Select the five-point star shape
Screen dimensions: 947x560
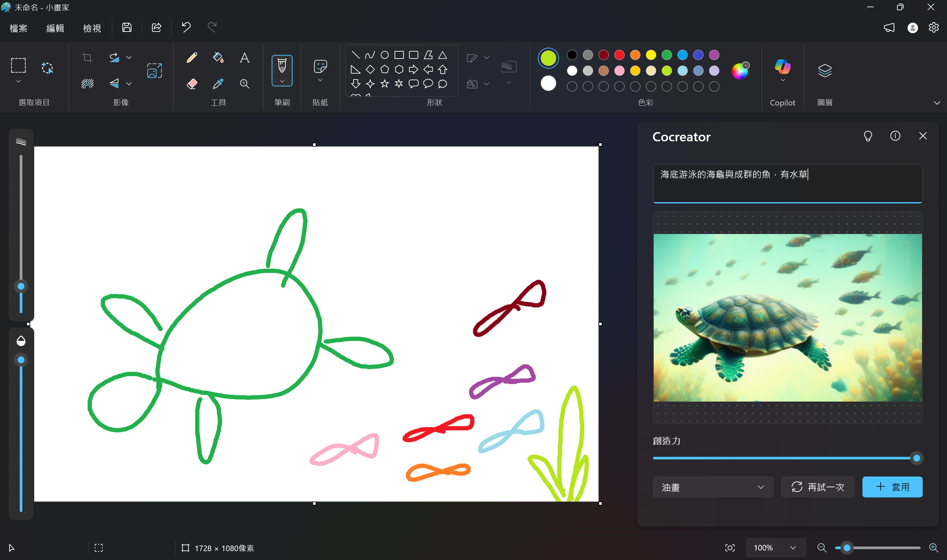coord(384,83)
